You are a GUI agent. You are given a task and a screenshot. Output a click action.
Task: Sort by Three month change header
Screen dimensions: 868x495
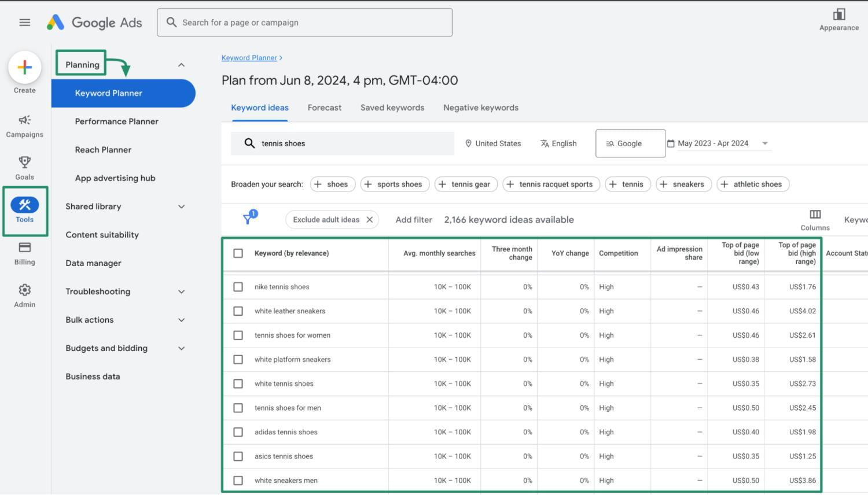tap(512, 253)
